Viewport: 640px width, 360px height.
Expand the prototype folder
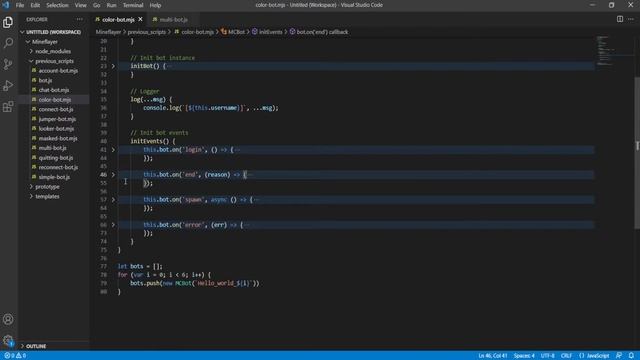pos(47,187)
